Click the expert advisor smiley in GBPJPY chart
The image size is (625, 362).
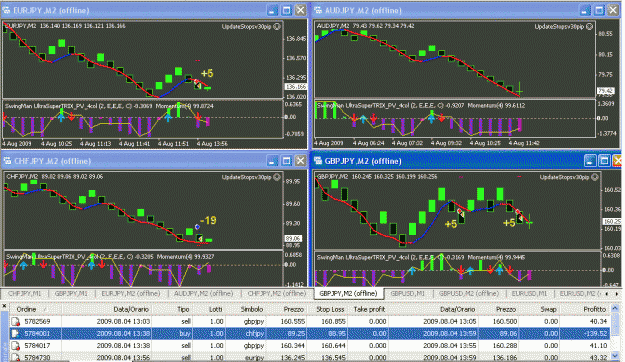pos(595,177)
